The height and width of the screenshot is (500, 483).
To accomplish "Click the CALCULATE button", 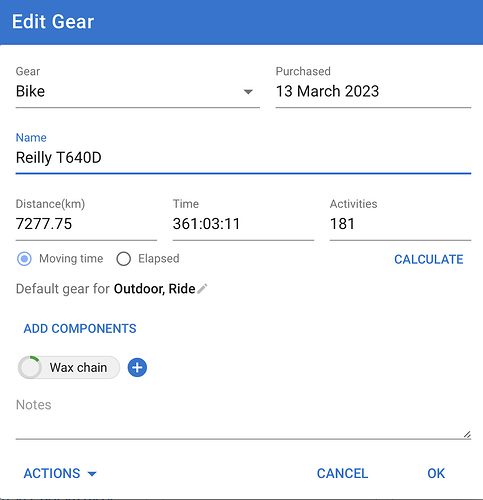I will tap(429, 259).
